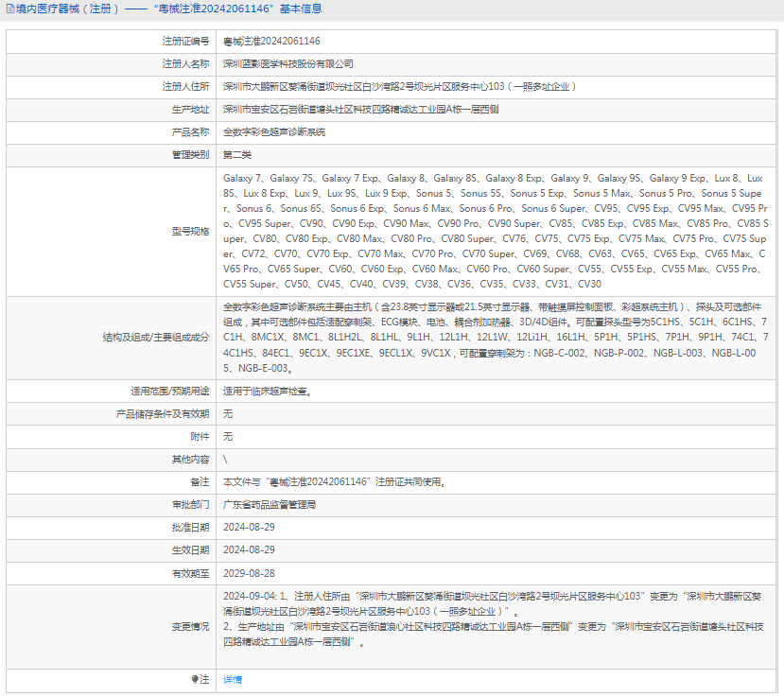The height and width of the screenshot is (697, 784).
Task: Select registration number 粤械注准20242061146 value
Action: click(x=271, y=41)
